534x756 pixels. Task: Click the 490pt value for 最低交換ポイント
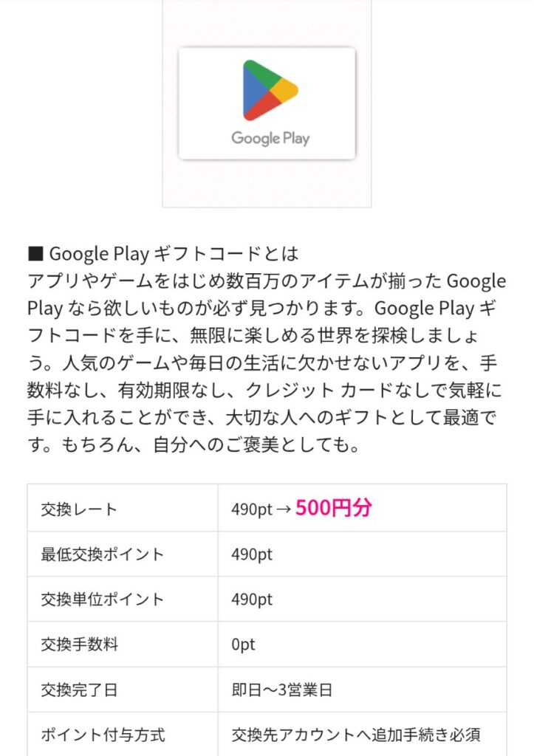252,554
